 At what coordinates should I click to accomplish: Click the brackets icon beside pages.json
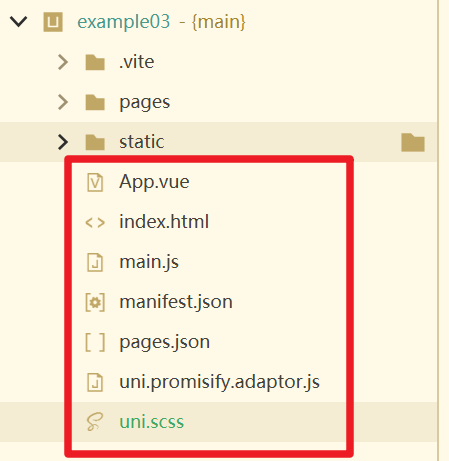coord(95,342)
